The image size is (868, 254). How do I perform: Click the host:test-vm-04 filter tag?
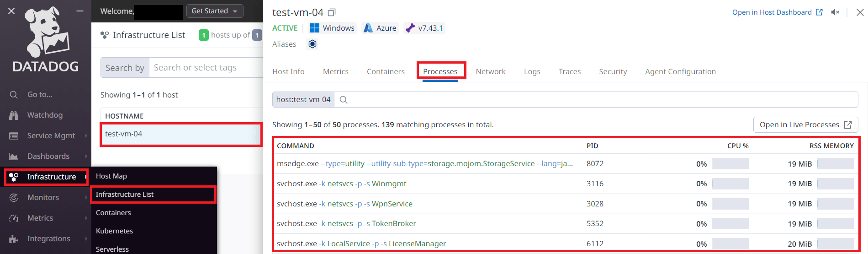303,100
